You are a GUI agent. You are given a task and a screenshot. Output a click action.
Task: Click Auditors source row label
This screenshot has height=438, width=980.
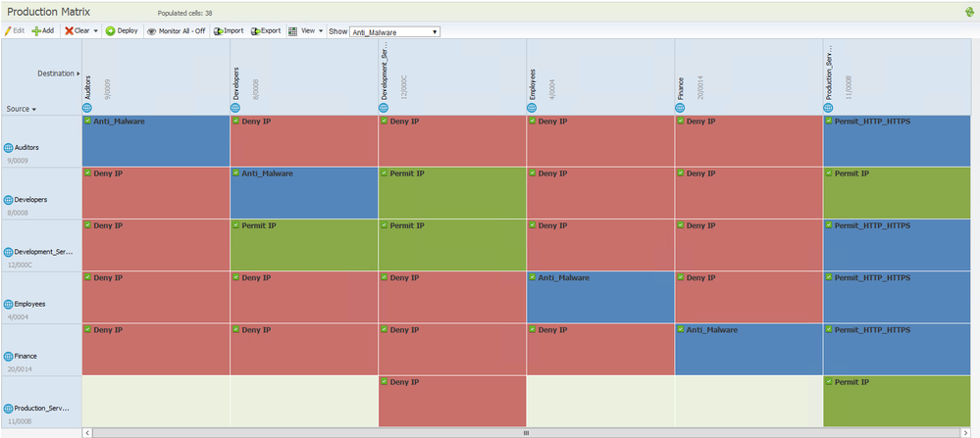coord(26,149)
